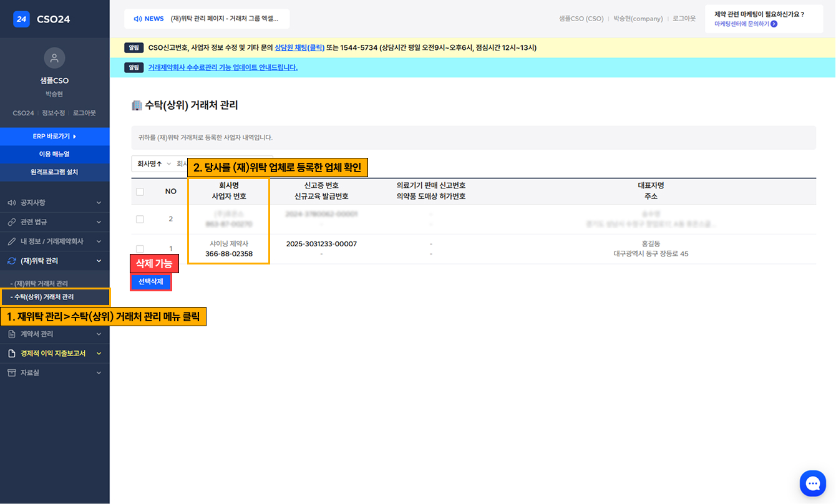Open the 이용 매뉴얼 menu item
The height and width of the screenshot is (504, 836).
point(54,154)
